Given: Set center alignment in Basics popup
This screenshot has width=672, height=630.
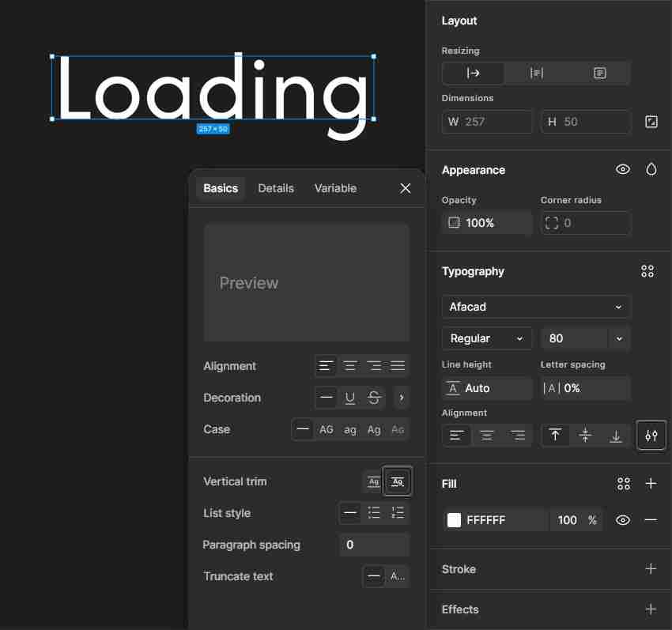Looking at the screenshot, I should coord(349,366).
